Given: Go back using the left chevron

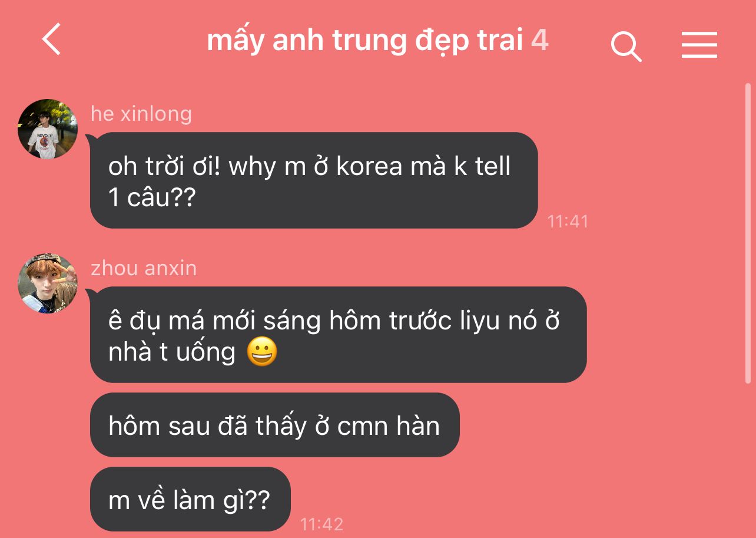Looking at the screenshot, I should pyautogui.click(x=52, y=41).
